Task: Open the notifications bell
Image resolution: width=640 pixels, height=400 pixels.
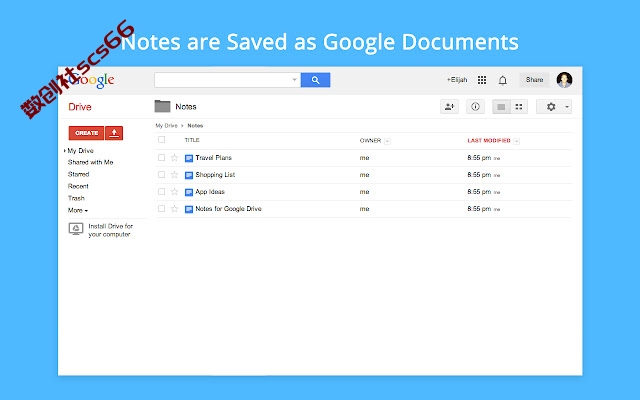Action: coord(503,80)
